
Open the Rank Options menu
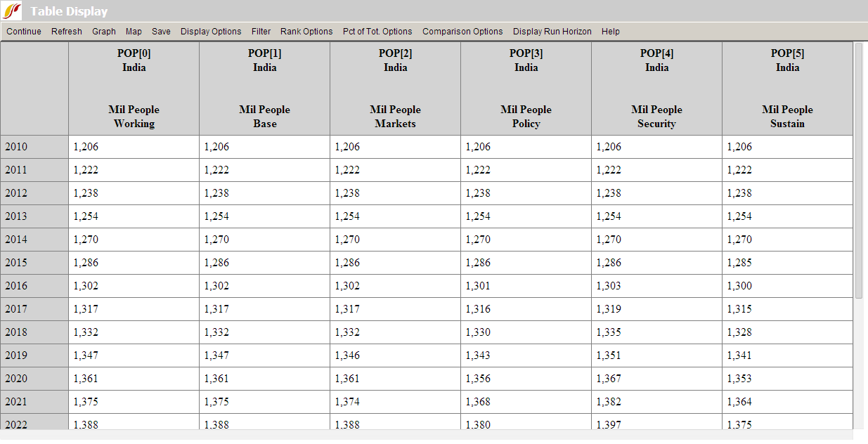[x=306, y=31]
